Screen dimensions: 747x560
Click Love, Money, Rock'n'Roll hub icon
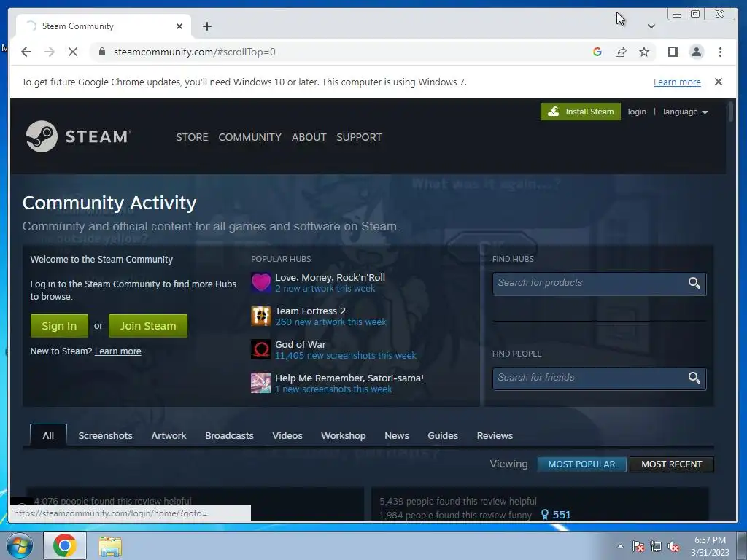point(261,282)
